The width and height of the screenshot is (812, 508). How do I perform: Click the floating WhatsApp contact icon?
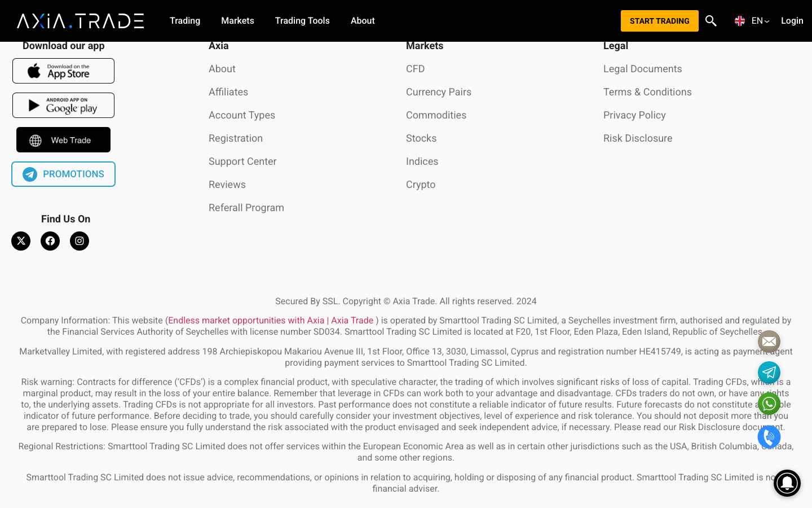tap(769, 404)
